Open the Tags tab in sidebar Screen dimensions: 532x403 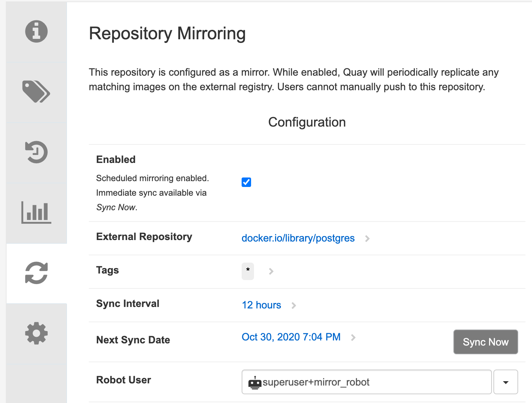point(36,92)
